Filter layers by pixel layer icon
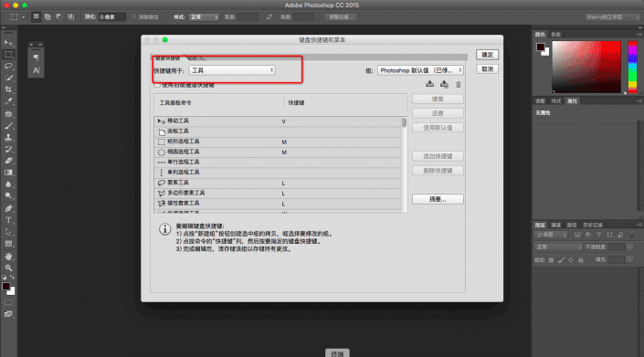The image size is (644, 357). point(577,235)
